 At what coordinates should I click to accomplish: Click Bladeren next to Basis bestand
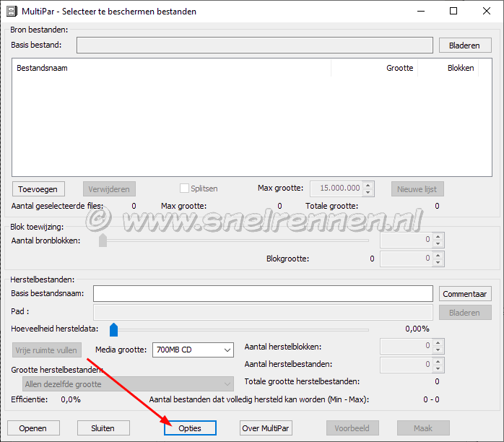click(465, 45)
